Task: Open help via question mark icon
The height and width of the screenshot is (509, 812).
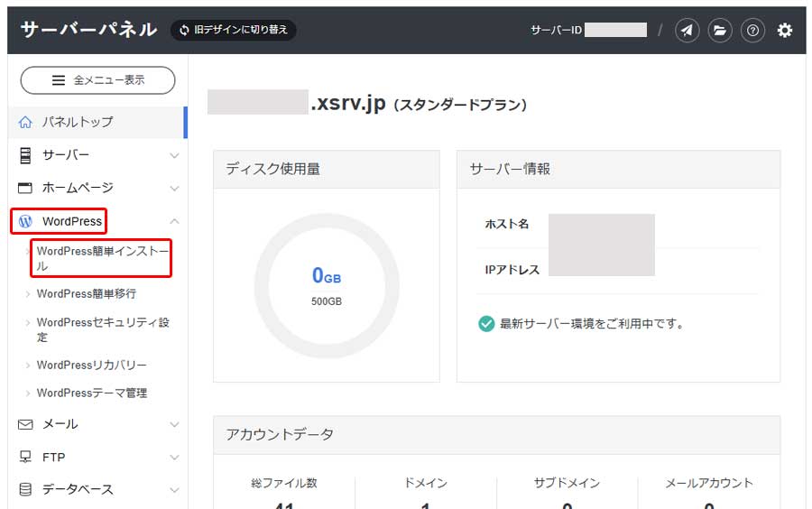Action: tap(752, 31)
